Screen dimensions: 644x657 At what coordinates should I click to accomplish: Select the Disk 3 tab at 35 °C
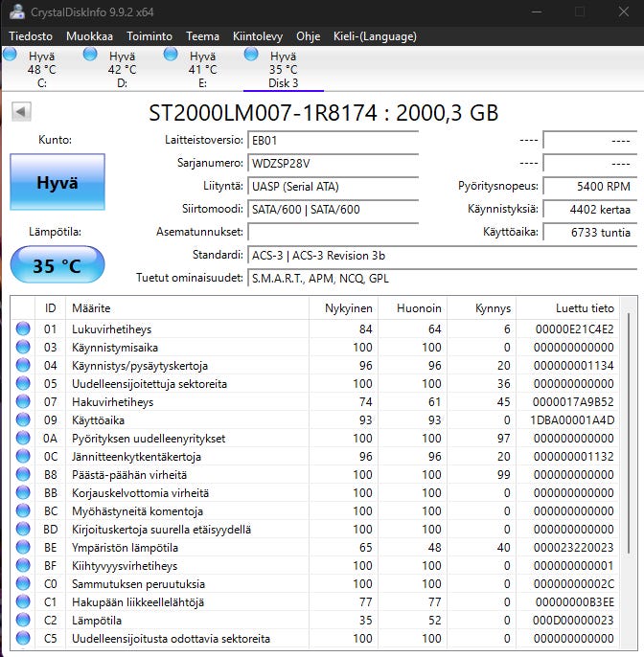click(283, 69)
